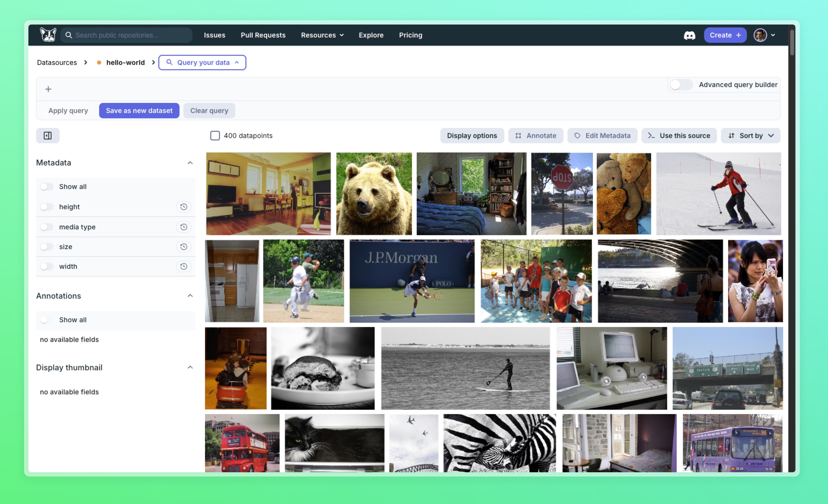Toggle the media type metadata switch
The image size is (828, 504).
coord(47,227)
